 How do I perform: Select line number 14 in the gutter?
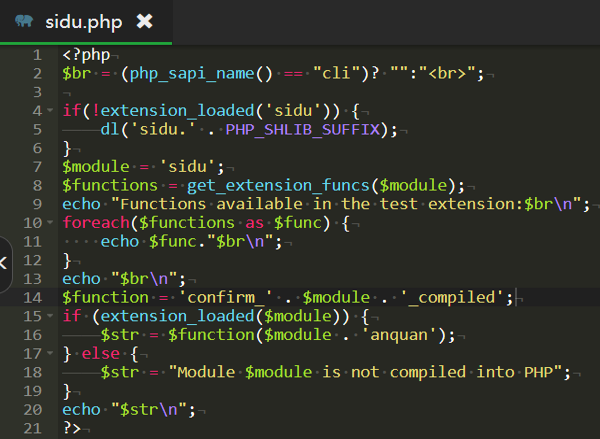coord(32,297)
